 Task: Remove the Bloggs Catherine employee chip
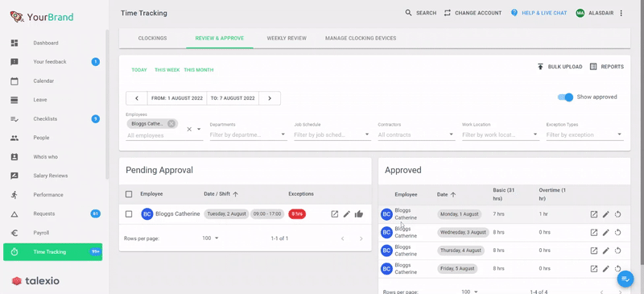tap(171, 124)
